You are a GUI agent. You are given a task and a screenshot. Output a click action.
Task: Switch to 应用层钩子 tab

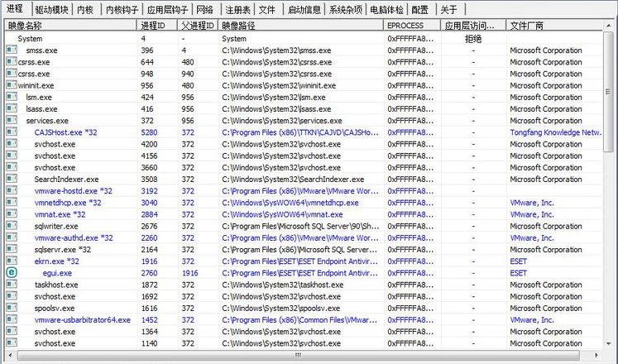[167, 9]
